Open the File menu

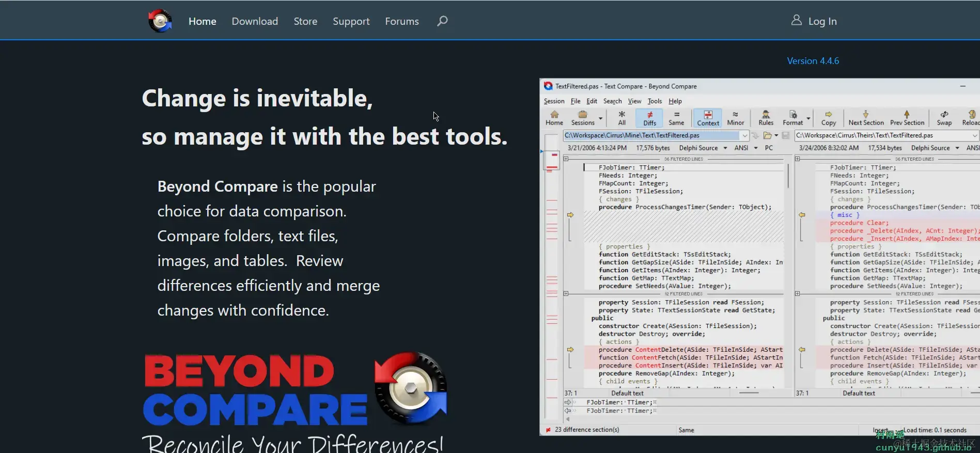pyautogui.click(x=575, y=101)
